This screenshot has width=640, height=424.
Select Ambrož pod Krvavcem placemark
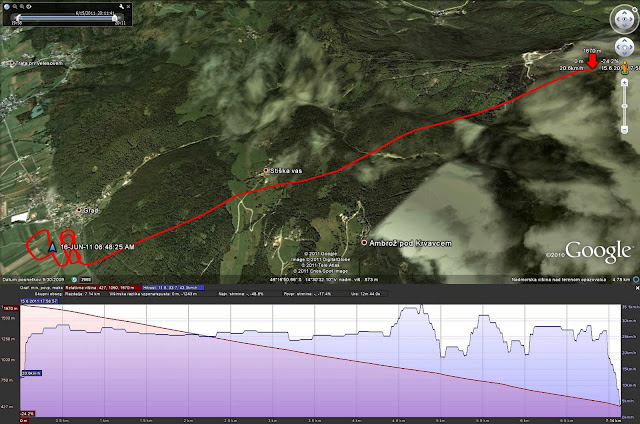(364, 242)
